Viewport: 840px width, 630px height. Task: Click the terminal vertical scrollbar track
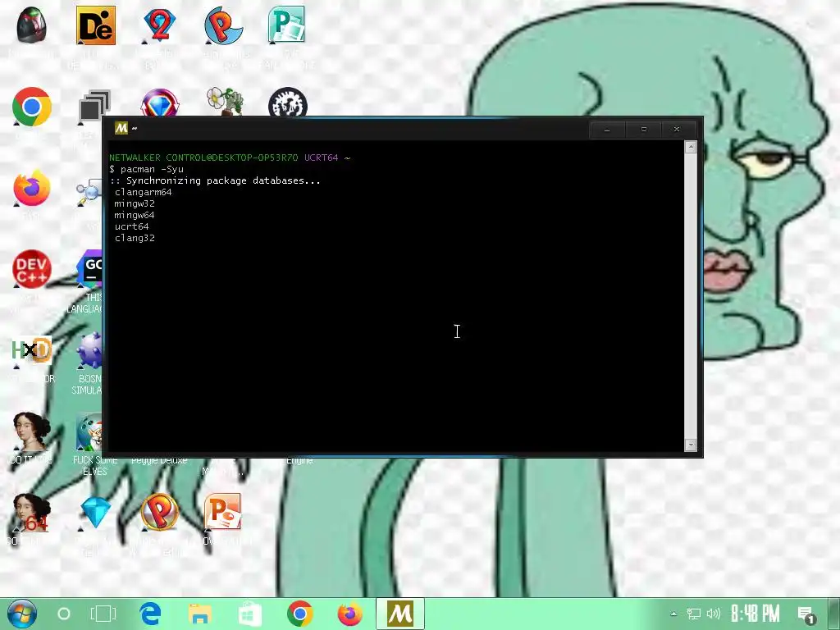691,295
